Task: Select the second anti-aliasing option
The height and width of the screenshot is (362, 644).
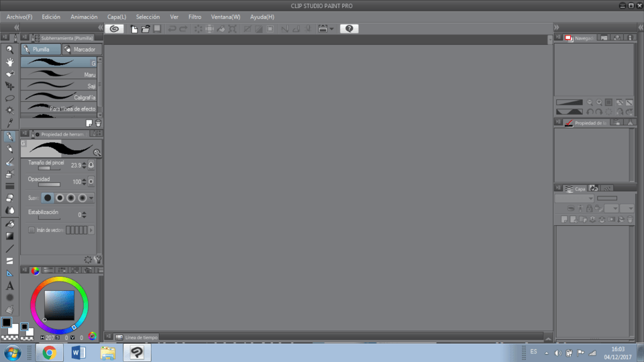Action: tap(60, 198)
